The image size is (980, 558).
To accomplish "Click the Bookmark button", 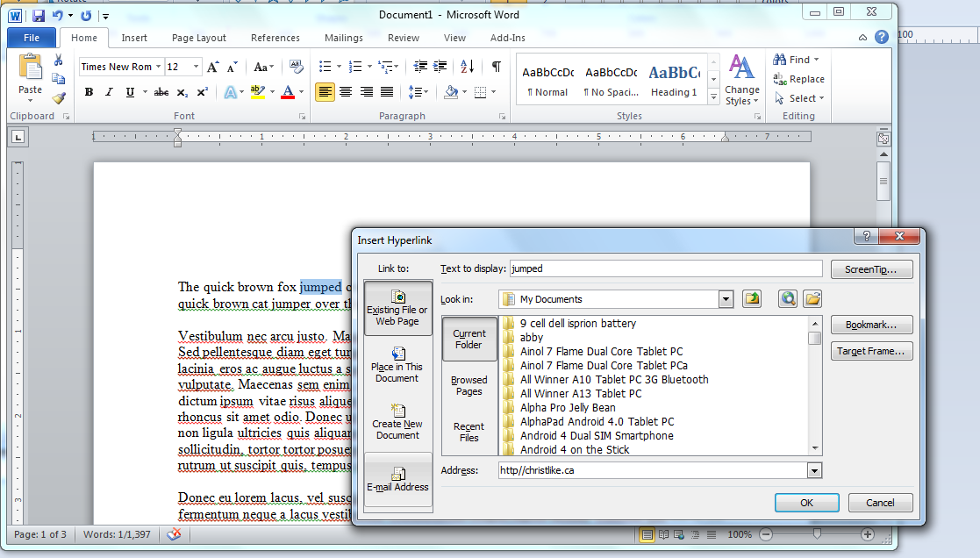I will (871, 325).
